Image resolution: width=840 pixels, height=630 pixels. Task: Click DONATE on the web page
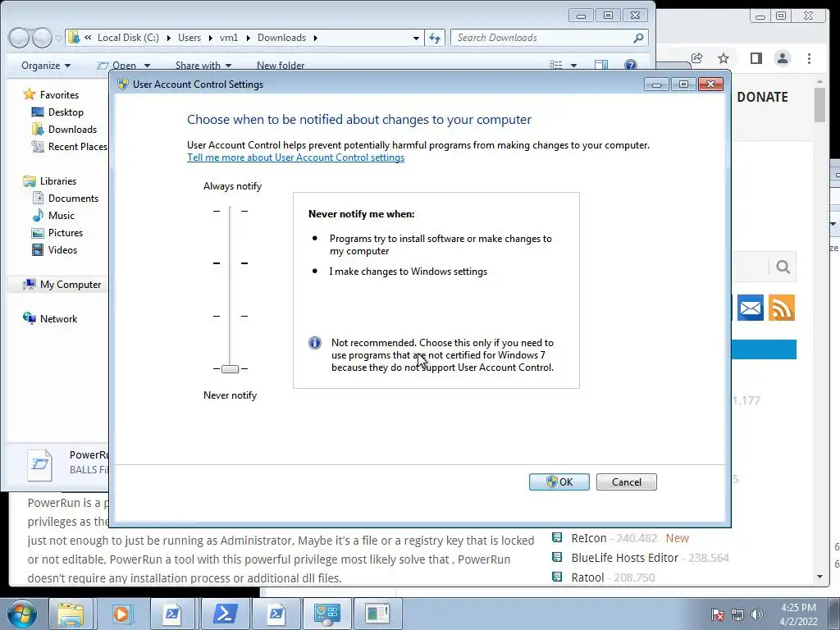[762, 97]
